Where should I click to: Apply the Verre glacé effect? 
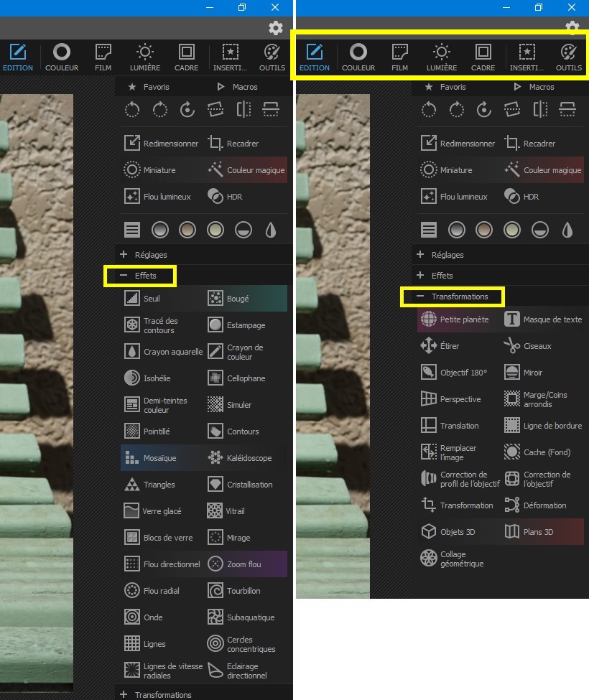152,510
